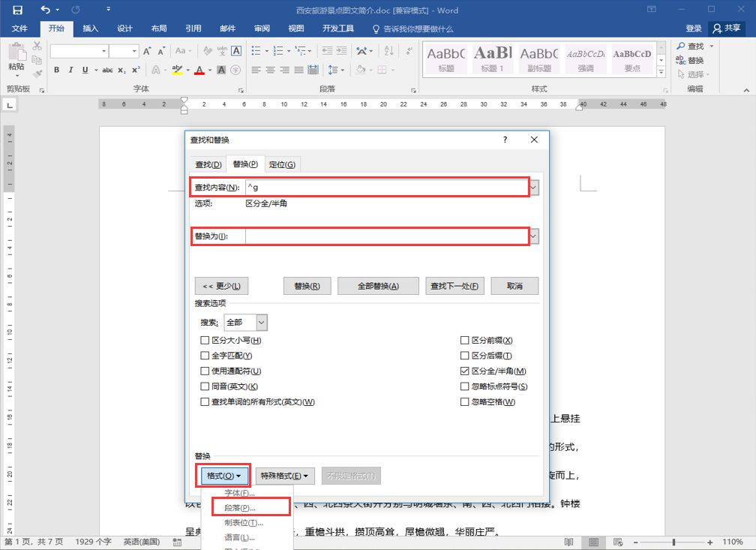The image size is (756, 550).
Task: Collapse options with << 更少(L)
Action: pyautogui.click(x=221, y=286)
